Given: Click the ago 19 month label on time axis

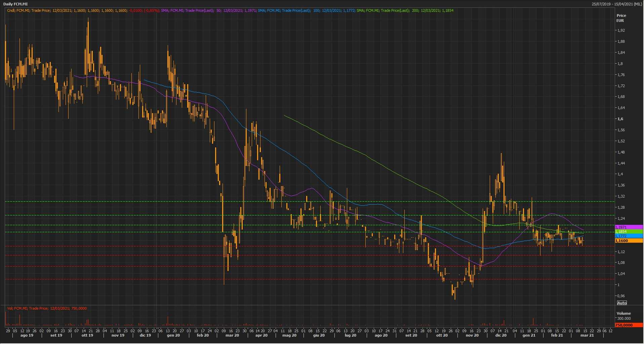Looking at the screenshot, I should (27, 335).
